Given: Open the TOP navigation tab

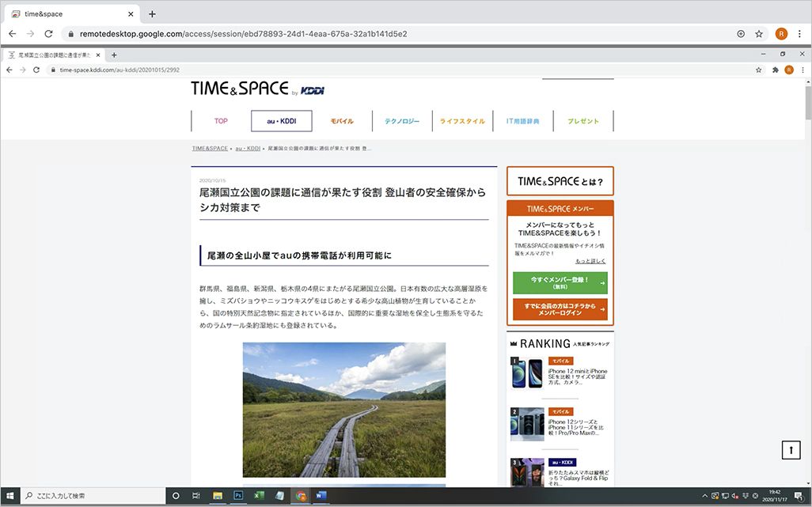Looking at the screenshot, I should point(221,121).
